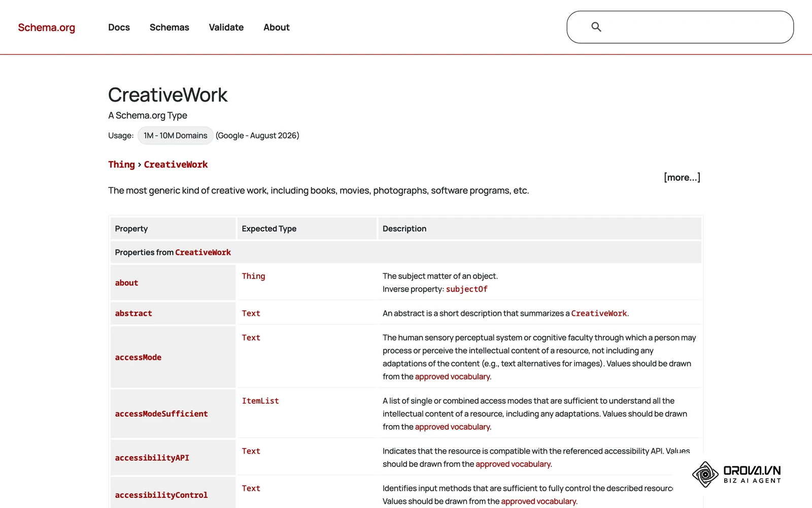The image size is (812, 508).
Task: Click the CreativeWork page heading
Action: coord(168,95)
